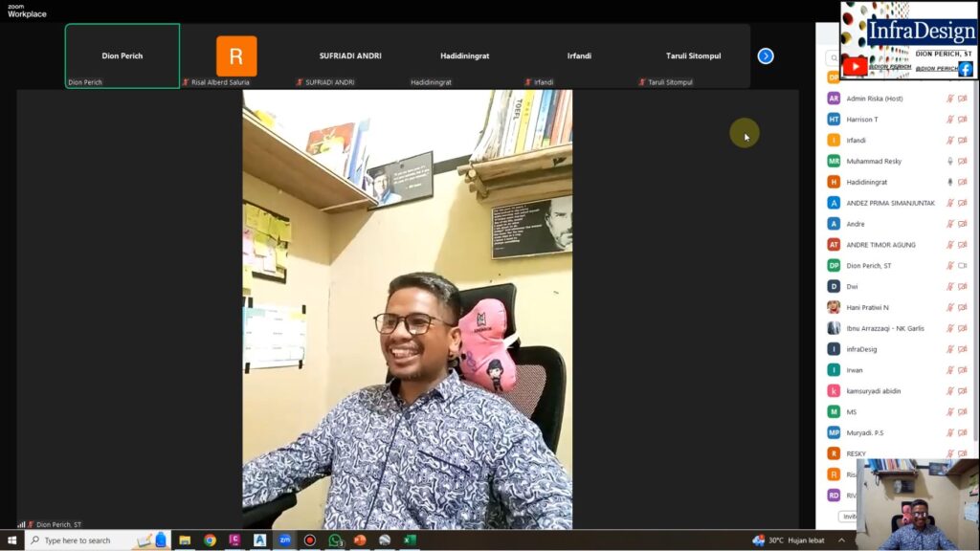Open the YouTube icon in the InfraDesign banner
Screen dimensions: 980x551
pyautogui.click(x=855, y=67)
